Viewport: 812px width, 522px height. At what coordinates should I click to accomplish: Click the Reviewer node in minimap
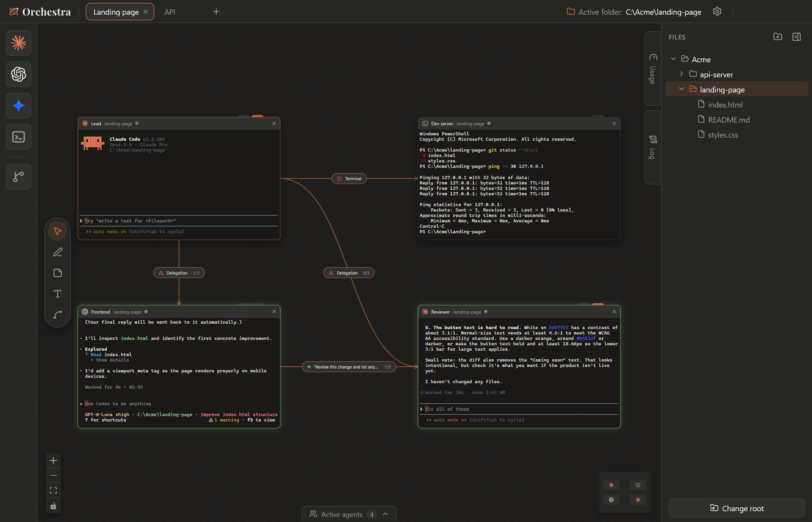[x=638, y=500]
